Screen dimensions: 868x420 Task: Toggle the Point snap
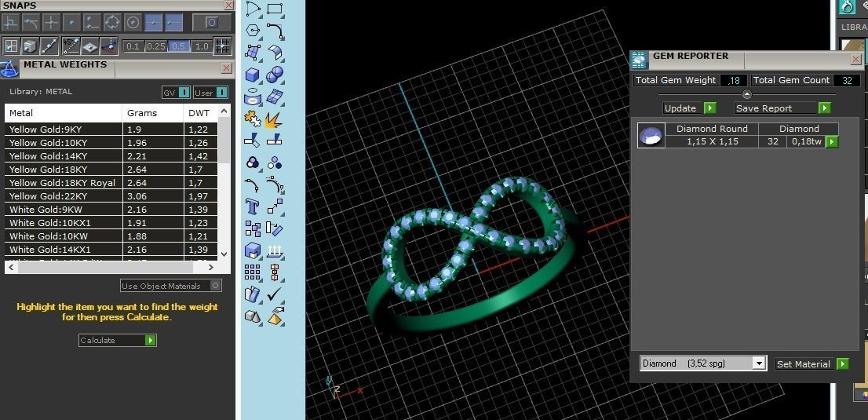pos(71,22)
